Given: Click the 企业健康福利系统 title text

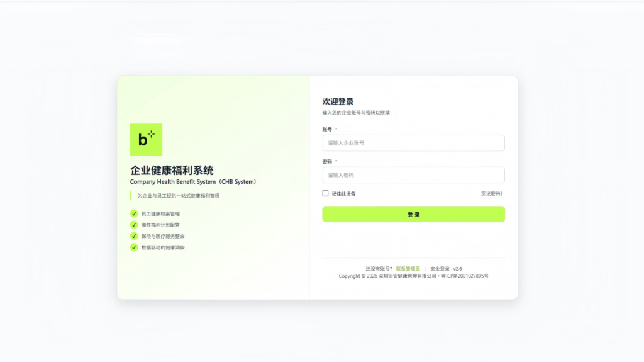Looking at the screenshot, I should tap(172, 171).
